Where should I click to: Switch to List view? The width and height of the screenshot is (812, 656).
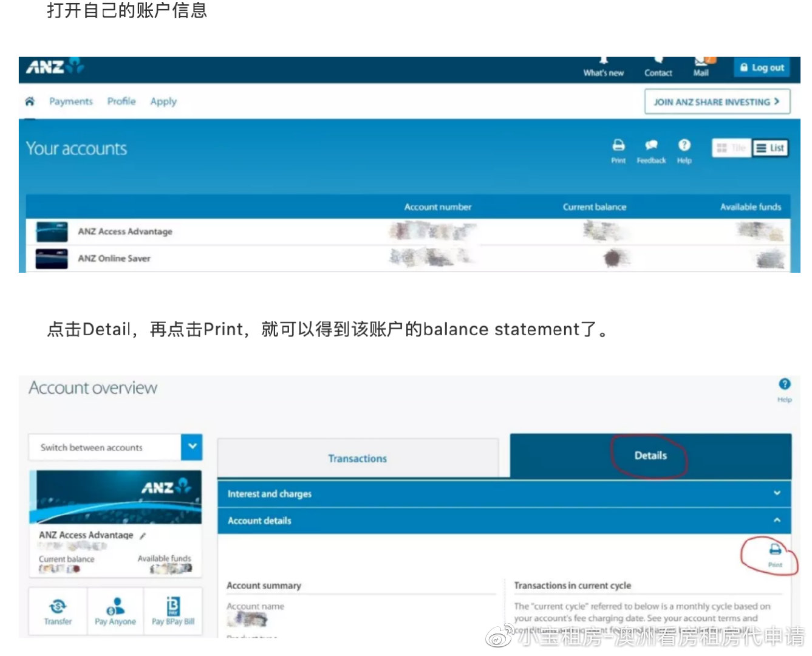tap(769, 147)
